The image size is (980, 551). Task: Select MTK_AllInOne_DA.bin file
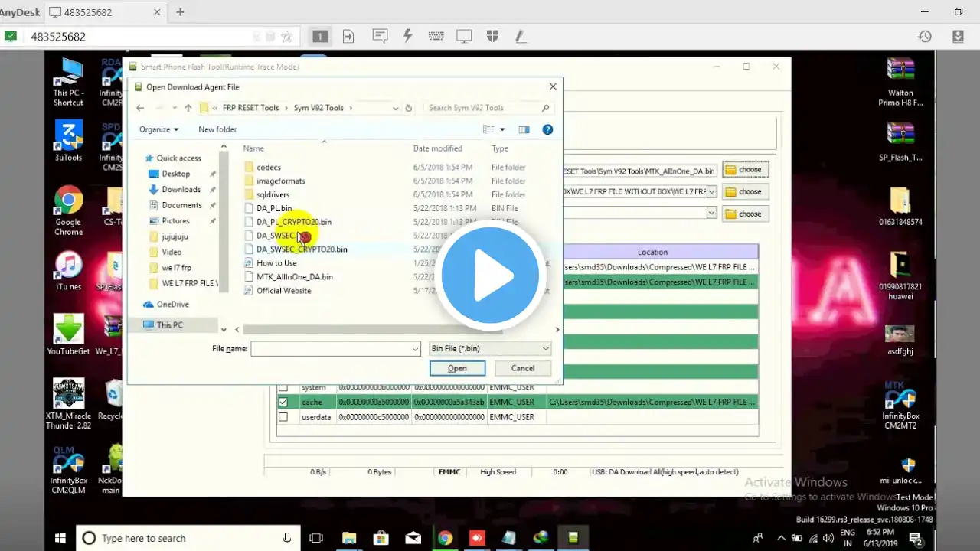pos(295,276)
